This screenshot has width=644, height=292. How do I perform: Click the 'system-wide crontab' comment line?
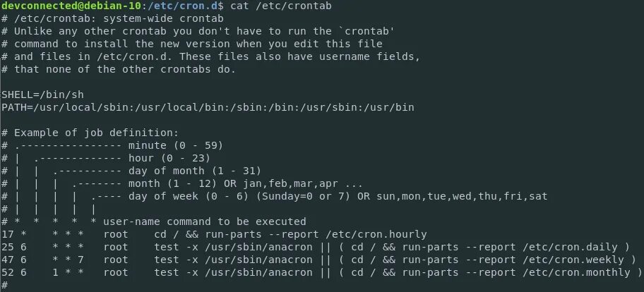[x=112, y=18]
